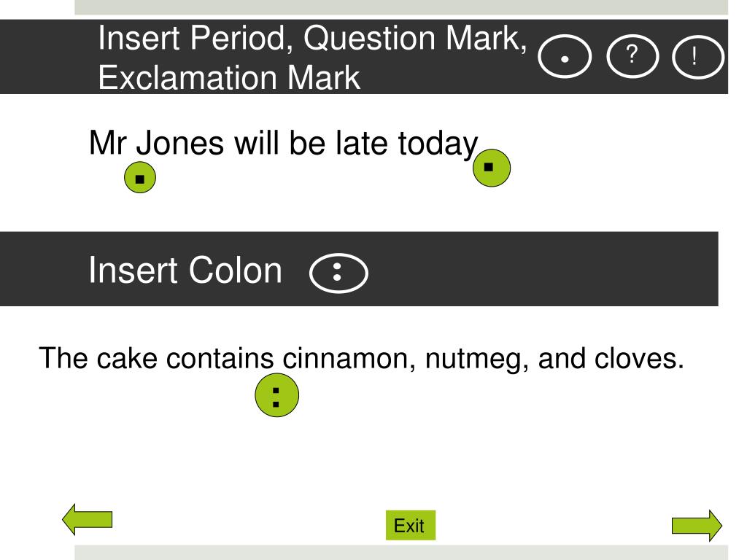The width and height of the screenshot is (747, 560).
Task: Click the white colon oval beside Insert Colon
Action: click(338, 273)
